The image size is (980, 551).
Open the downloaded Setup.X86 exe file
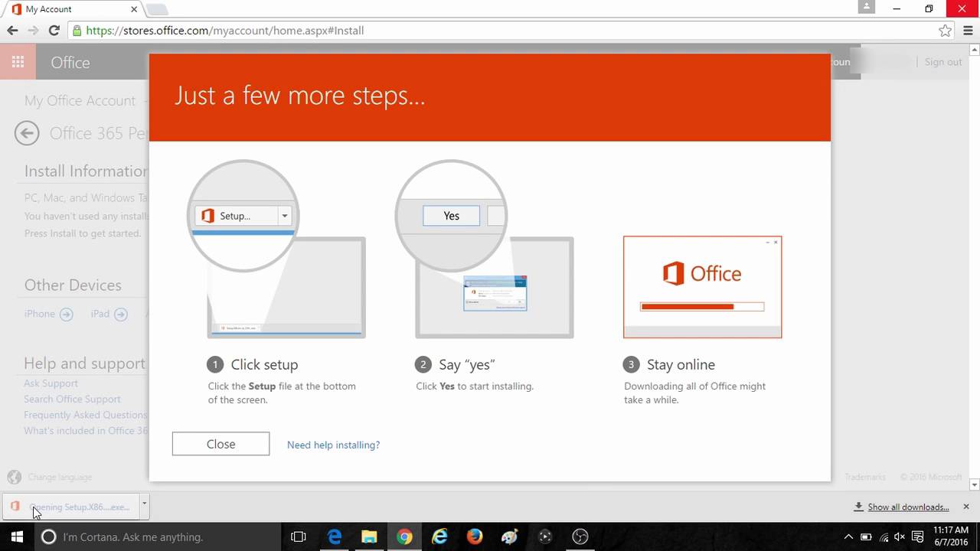tap(71, 507)
